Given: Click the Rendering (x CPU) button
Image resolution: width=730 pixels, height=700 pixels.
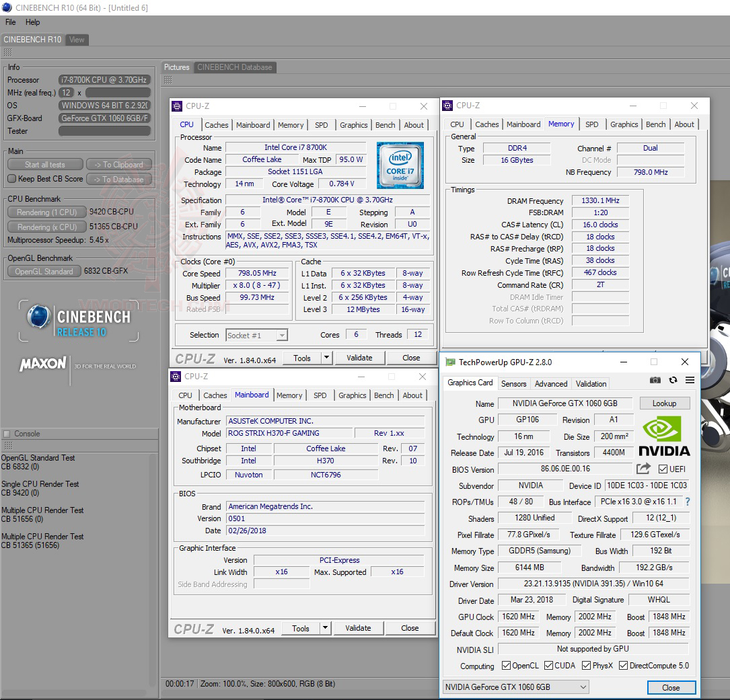Looking at the screenshot, I should click(x=46, y=227).
